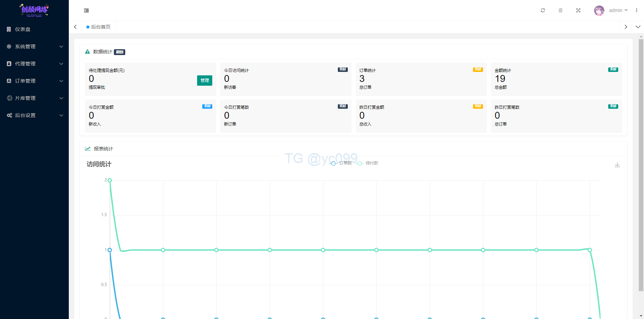Click the refresh icon in the top bar
The height and width of the screenshot is (319, 644).
[543, 10]
